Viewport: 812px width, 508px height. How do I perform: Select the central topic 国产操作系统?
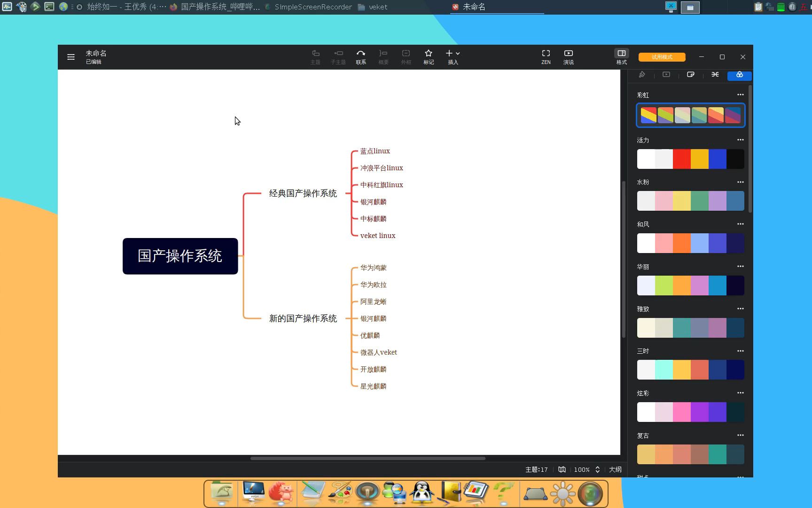180,256
